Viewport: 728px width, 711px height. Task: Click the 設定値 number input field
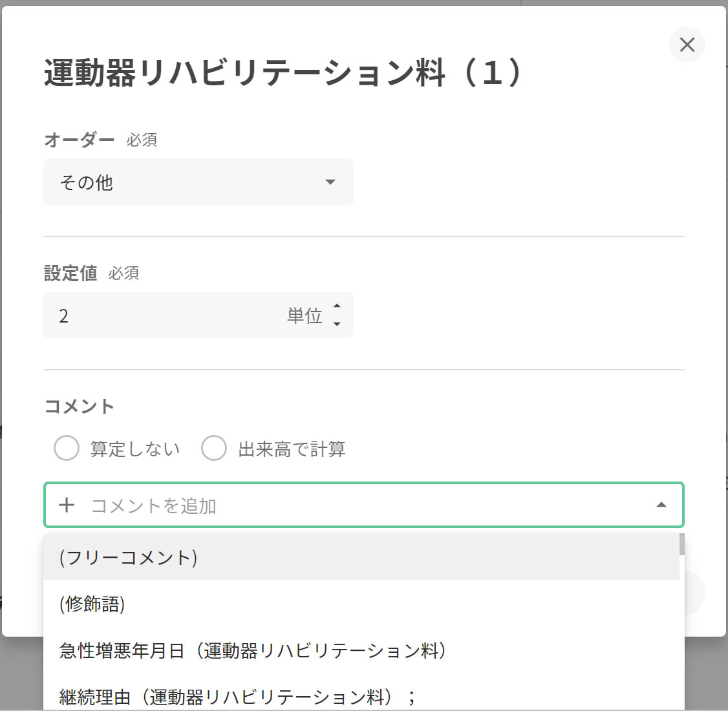168,315
